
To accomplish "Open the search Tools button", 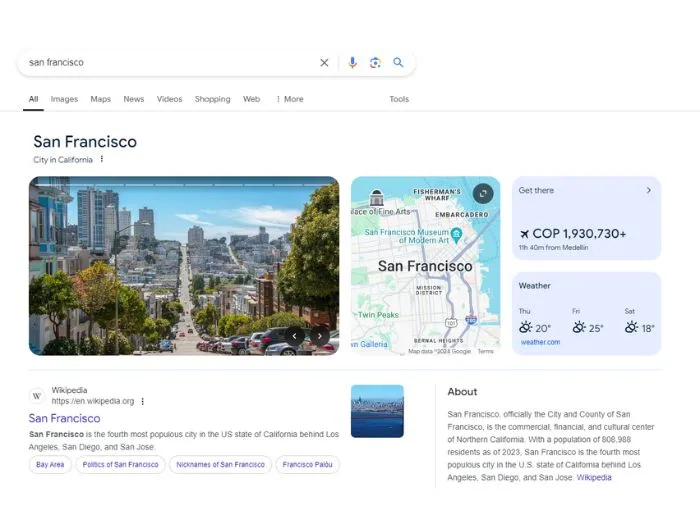I will 399,99.
